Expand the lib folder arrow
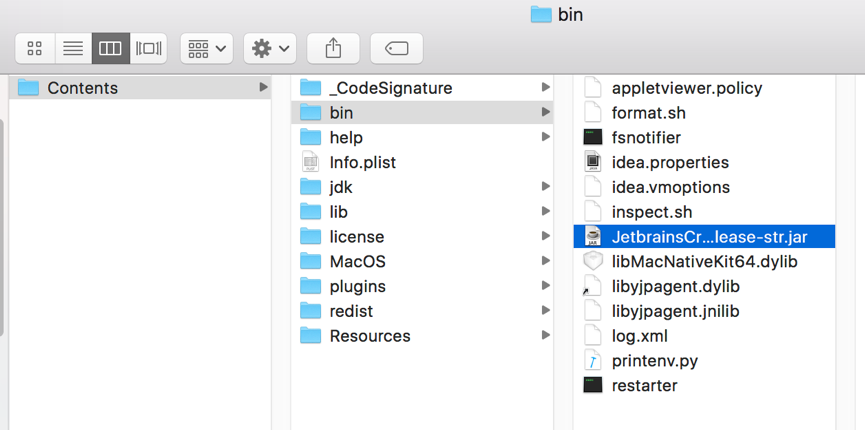 point(546,211)
